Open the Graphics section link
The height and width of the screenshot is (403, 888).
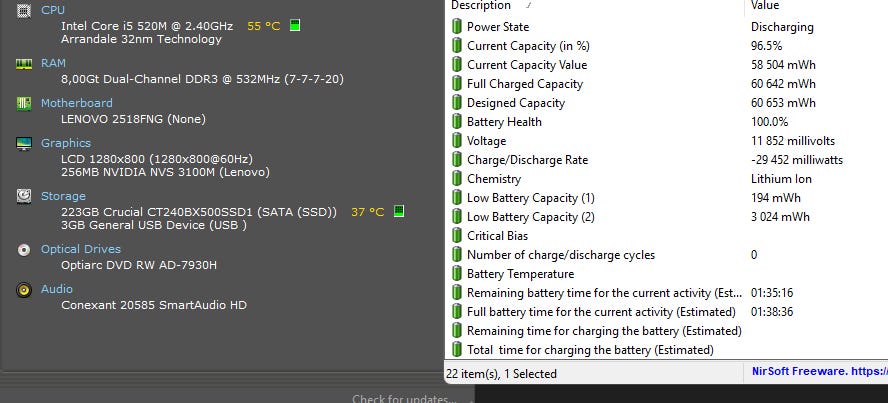[x=66, y=143]
